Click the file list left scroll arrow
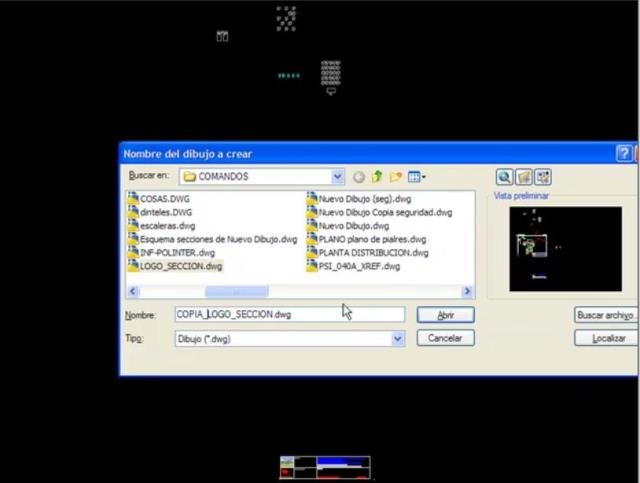 [x=133, y=291]
